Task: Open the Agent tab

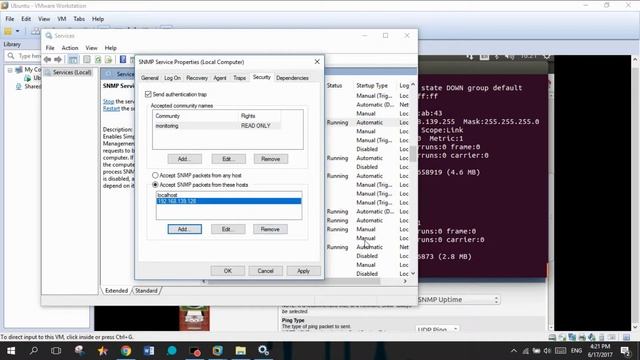Action: (220, 78)
